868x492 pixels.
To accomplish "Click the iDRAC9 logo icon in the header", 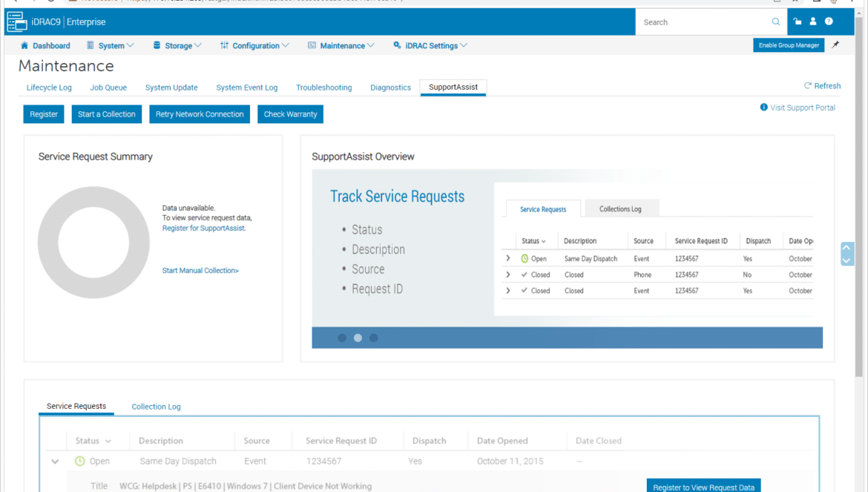I will point(16,22).
